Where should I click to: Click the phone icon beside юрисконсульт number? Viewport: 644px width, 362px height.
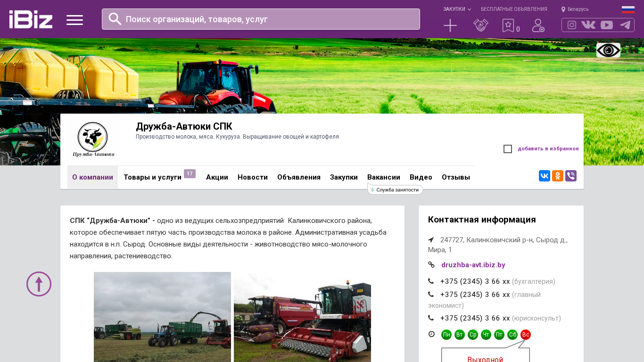[431, 318]
